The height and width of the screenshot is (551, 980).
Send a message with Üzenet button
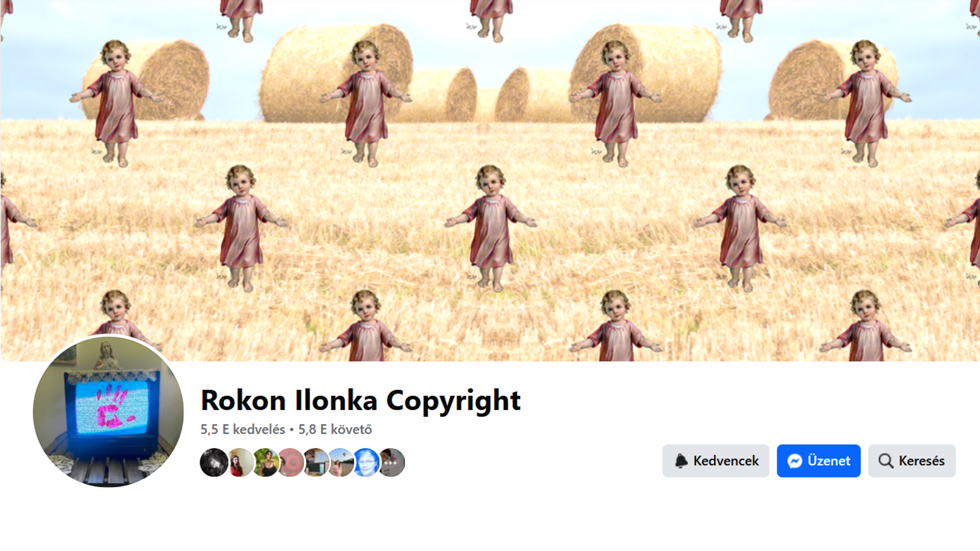point(819,461)
